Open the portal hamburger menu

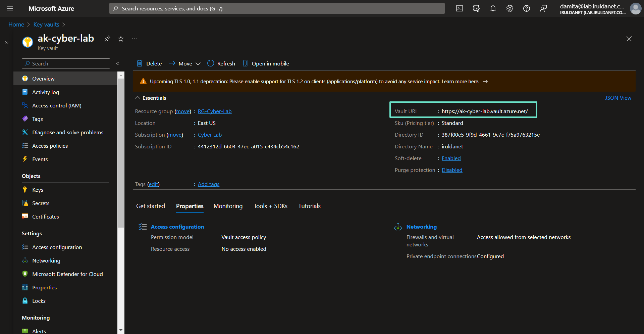click(x=10, y=8)
